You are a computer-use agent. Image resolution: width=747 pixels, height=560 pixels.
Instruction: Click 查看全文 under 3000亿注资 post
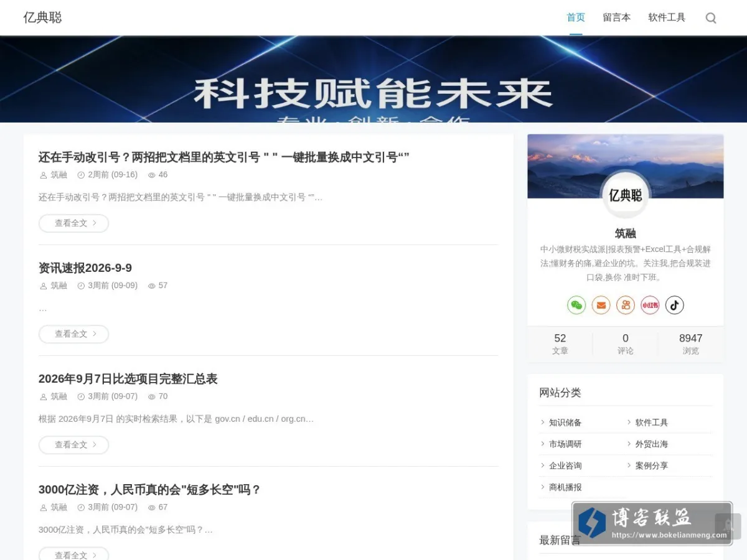(x=73, y=553)
